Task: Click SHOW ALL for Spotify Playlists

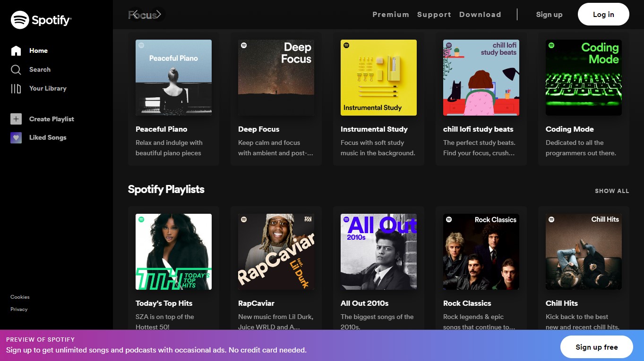Action: pos(612,191)
